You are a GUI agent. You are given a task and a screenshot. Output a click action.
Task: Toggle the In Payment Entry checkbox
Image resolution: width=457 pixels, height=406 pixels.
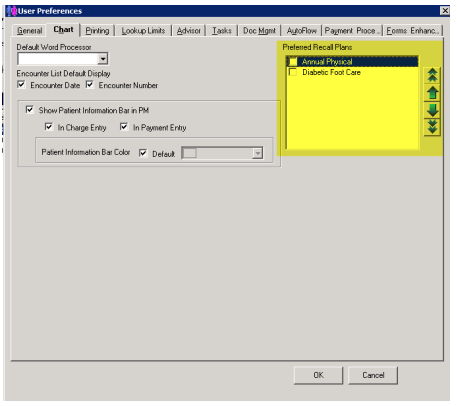tap(124, 127)
